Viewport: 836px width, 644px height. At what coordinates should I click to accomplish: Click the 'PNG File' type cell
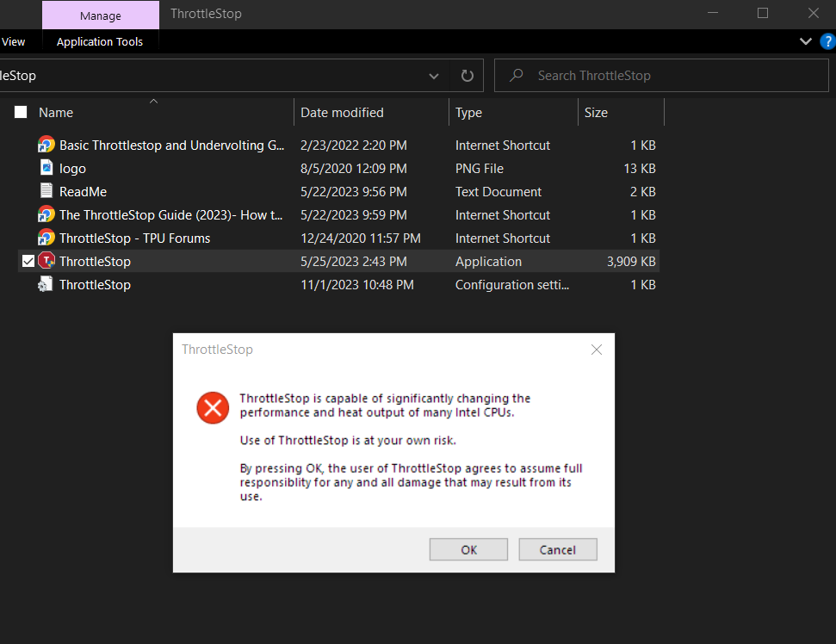point(479,169)
